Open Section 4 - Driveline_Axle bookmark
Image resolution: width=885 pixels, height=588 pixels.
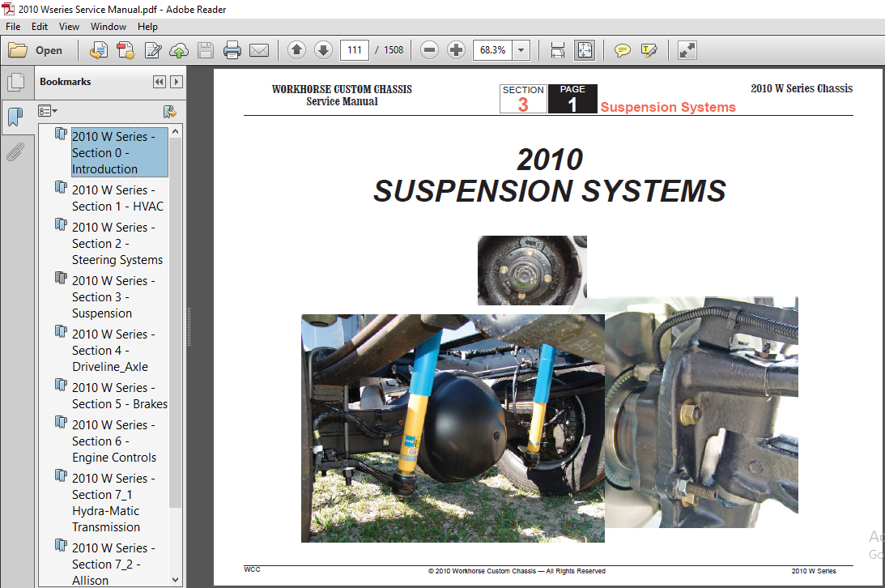coord(113,351)
